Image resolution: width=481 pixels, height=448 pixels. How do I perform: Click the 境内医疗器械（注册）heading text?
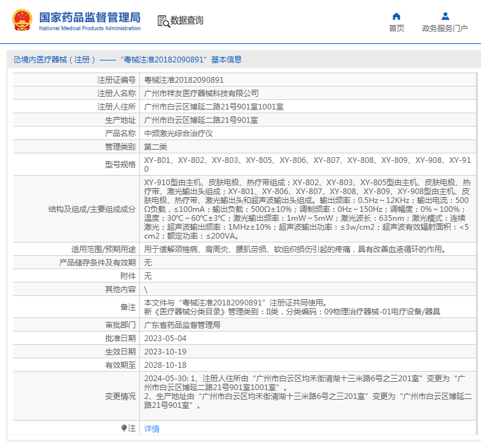click(59, 60)
